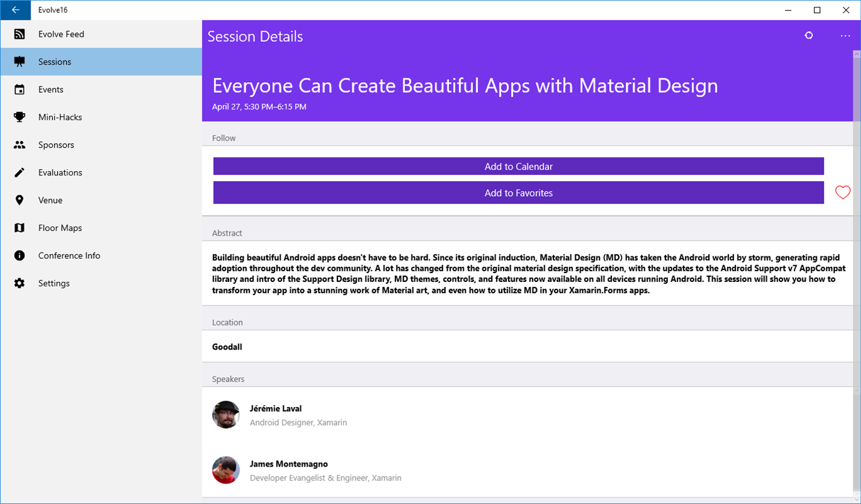This screenshot has height=504, width=861.
Task: Click the Sessions presentation board icon
Action: [x=19, y=62]
